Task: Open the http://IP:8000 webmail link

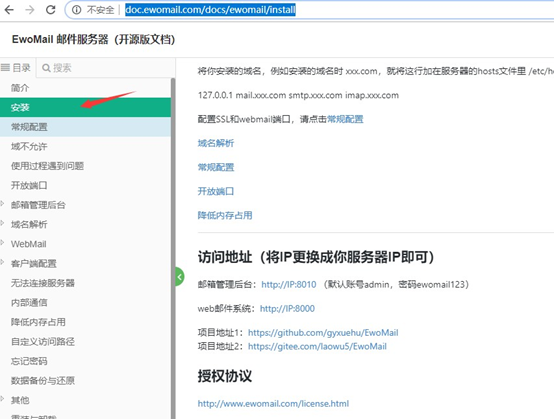Action: (x=287, y=308)
